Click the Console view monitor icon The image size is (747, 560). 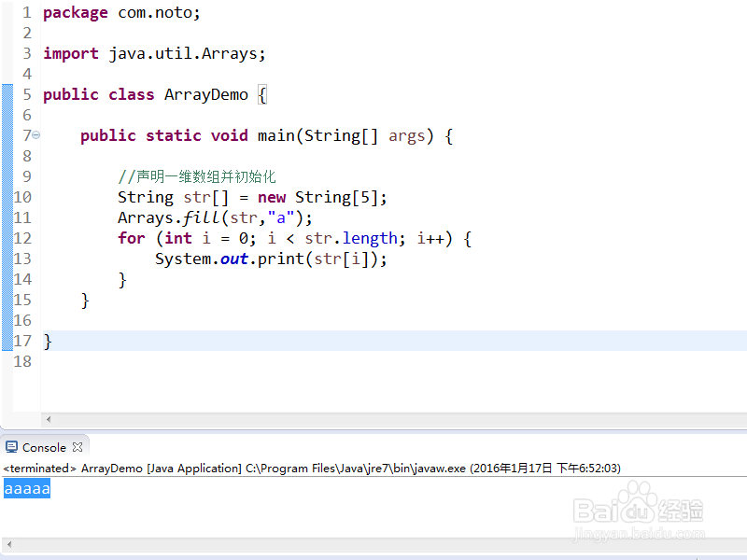click(x=10, y=447)
